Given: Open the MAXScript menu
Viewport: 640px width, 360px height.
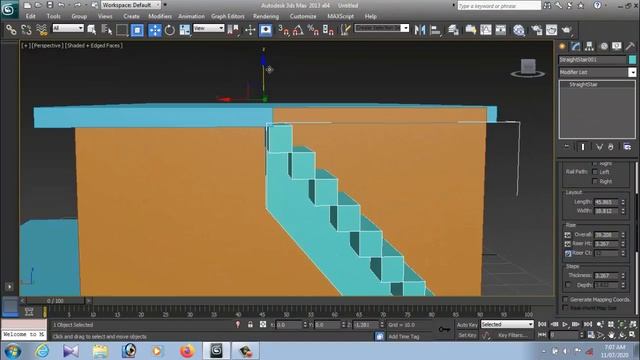Looking at the screenshot, I should click(x=340, y=16).
